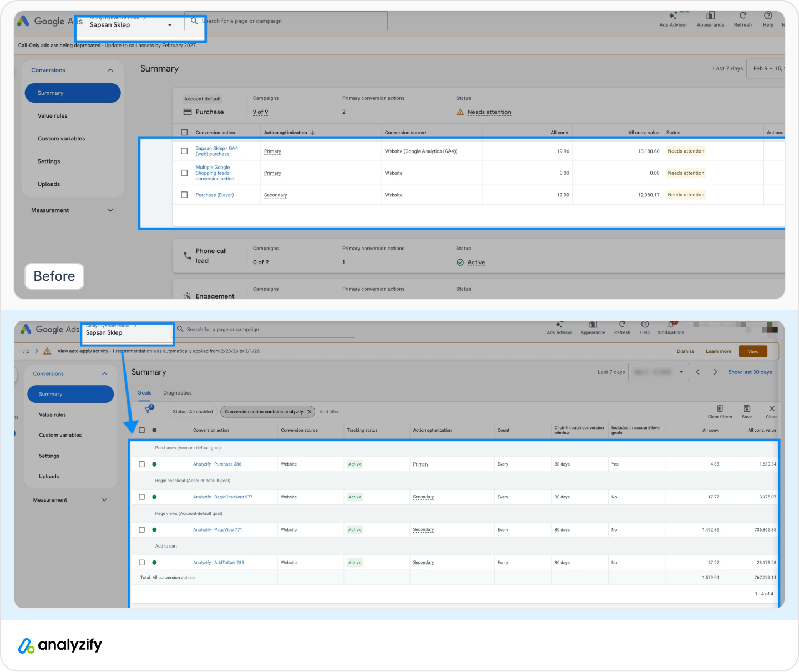799x672 pixels.
Task: Toggle select-all checkbox in Before screenshot table header
Action: (x=184, y=133)
